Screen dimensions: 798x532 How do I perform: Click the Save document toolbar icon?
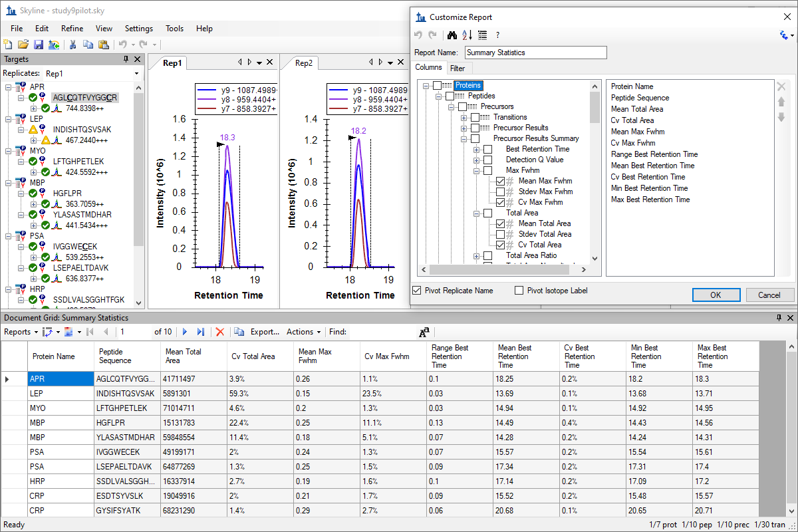click(x=38, y=45)
